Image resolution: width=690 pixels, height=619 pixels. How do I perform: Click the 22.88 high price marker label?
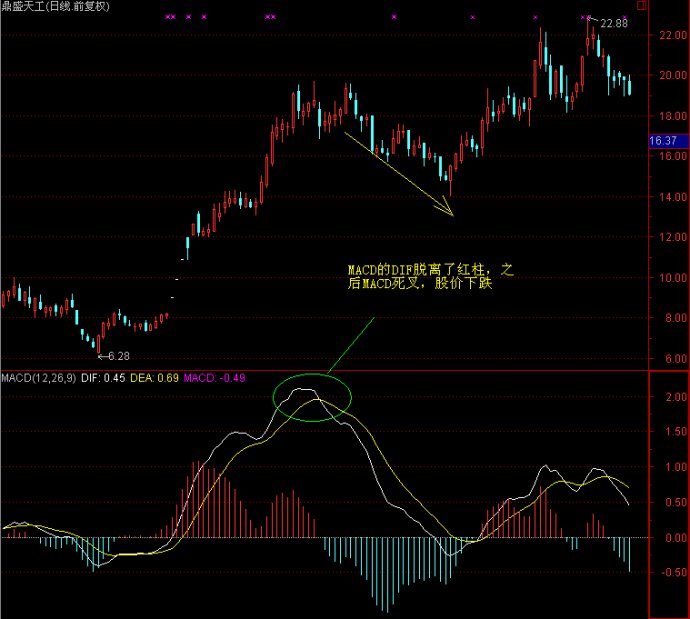click(x=614, y=23)
